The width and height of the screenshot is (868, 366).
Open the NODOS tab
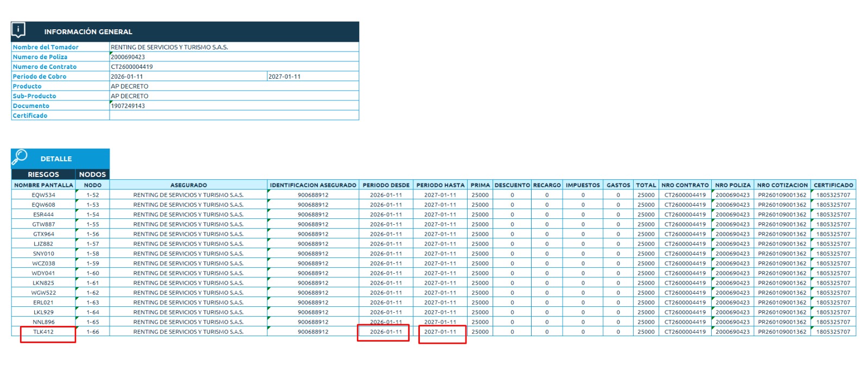(x=92, y=174)
